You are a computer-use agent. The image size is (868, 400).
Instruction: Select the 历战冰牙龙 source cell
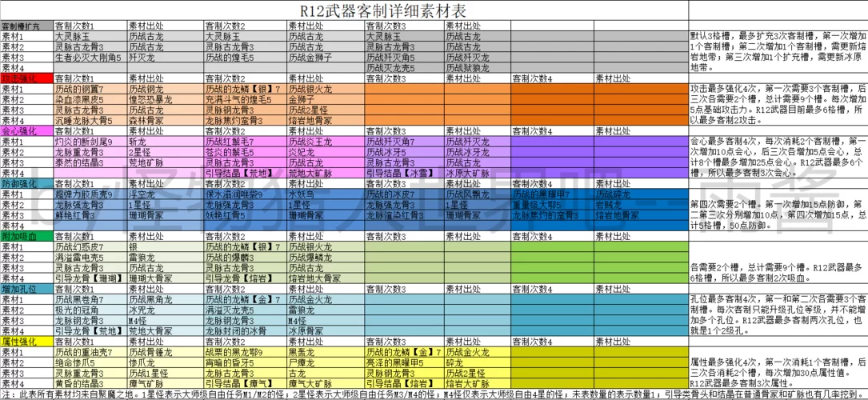tap(477, 152)
